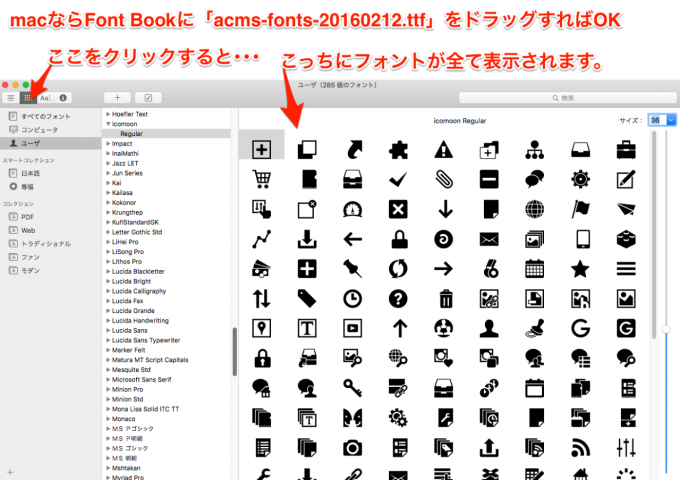680x480 pixels.
Task: Select the 日本語 smart collection
Action: click(x=30, y=173)
